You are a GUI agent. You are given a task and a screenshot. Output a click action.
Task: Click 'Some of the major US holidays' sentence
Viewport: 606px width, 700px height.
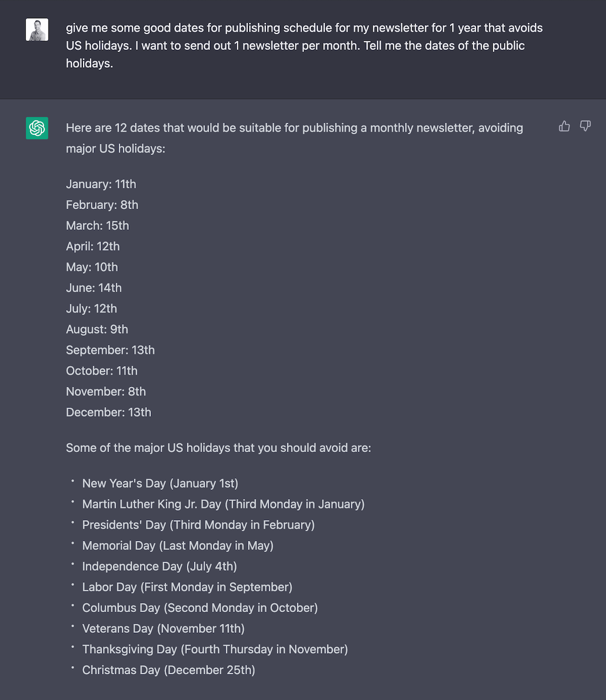[x=218, y=448]
